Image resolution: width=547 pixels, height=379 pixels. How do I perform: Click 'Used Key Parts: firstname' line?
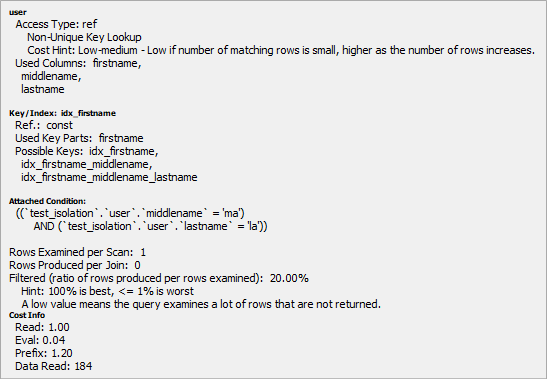79,138
